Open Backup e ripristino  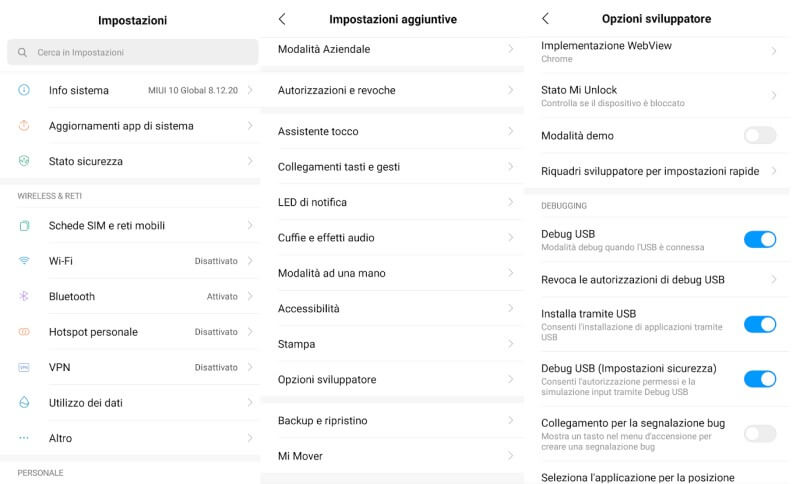point(393,420)
